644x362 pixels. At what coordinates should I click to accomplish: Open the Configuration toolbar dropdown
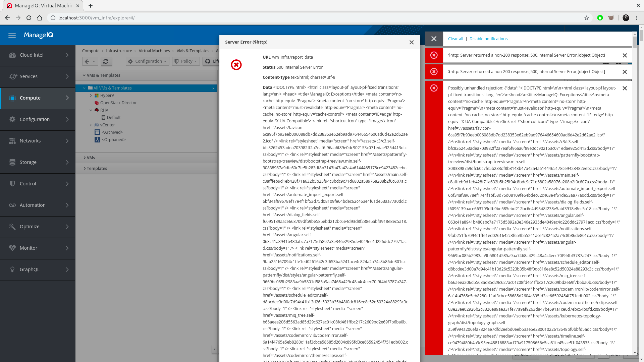coord(147,61)
